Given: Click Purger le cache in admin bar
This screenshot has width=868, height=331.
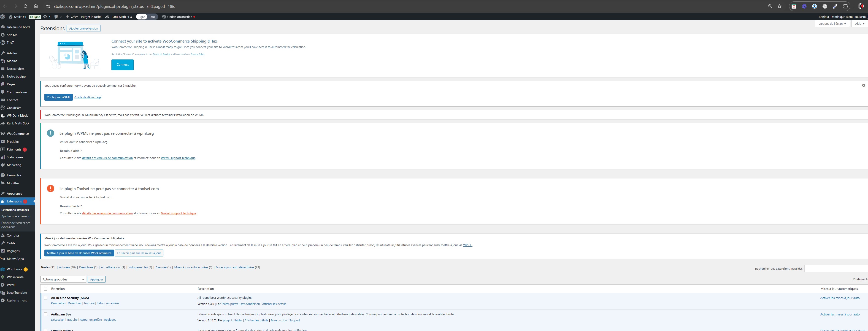Looking at the screenshot, I should coord(91,17).
